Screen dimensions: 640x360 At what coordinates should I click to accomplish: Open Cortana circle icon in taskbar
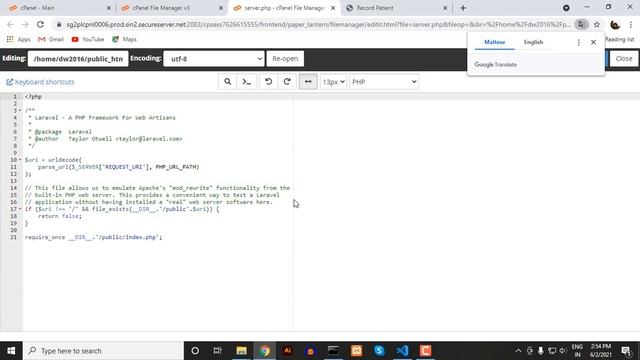(195, 351)
